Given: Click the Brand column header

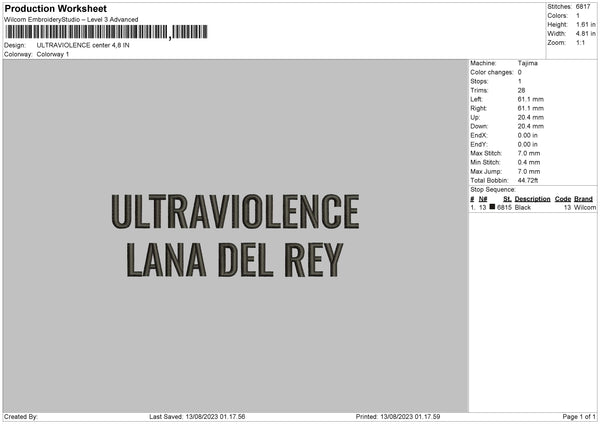Looking at the screenshot, I should 584,199.
